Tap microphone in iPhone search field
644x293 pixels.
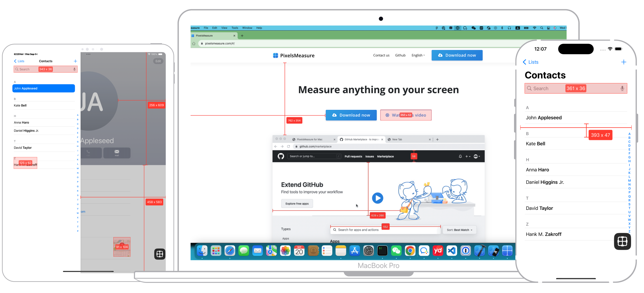[x=622, y=88]
